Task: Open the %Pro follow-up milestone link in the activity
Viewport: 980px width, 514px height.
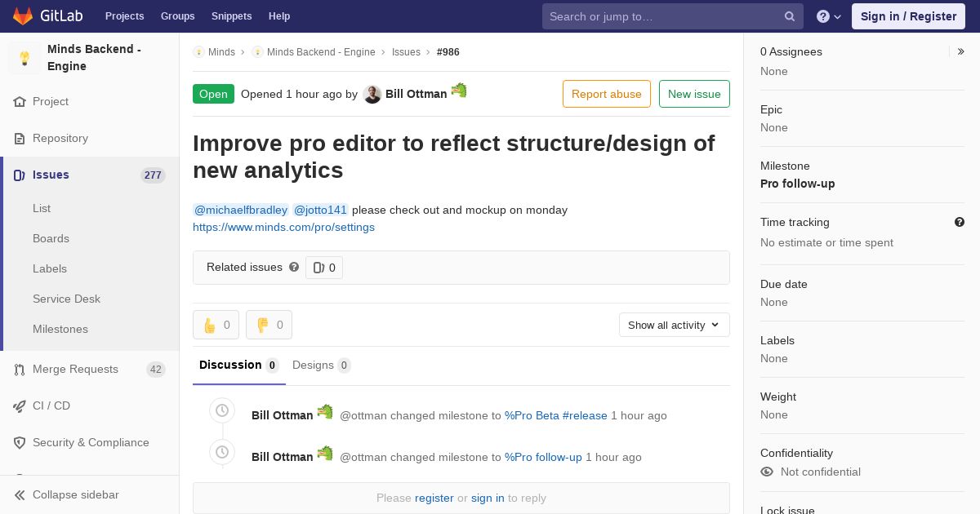Action: [x=543, y=458]
